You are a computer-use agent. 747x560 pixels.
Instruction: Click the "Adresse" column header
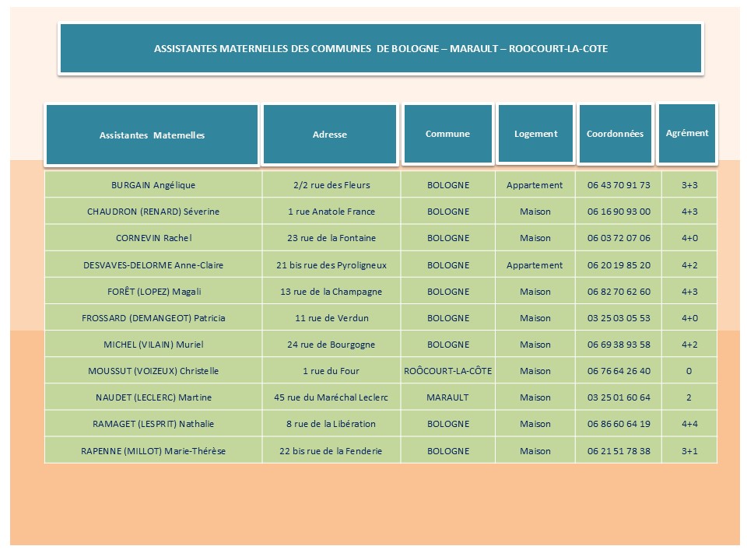pyautogui.click(x=330, y=134)
